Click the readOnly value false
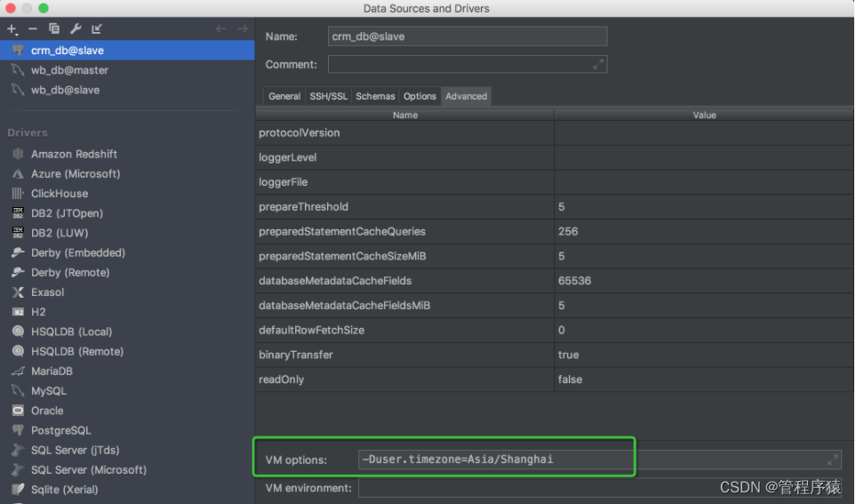 570,380
